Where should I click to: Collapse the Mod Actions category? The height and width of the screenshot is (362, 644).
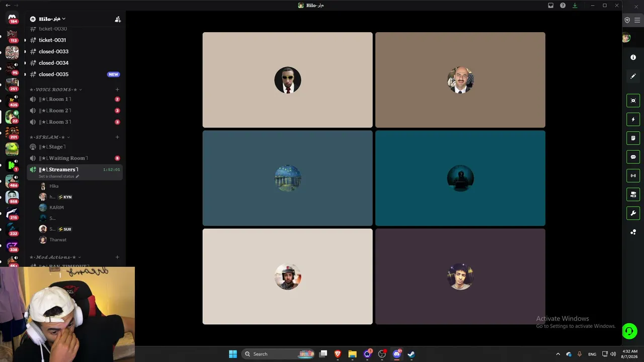(55, 257)
